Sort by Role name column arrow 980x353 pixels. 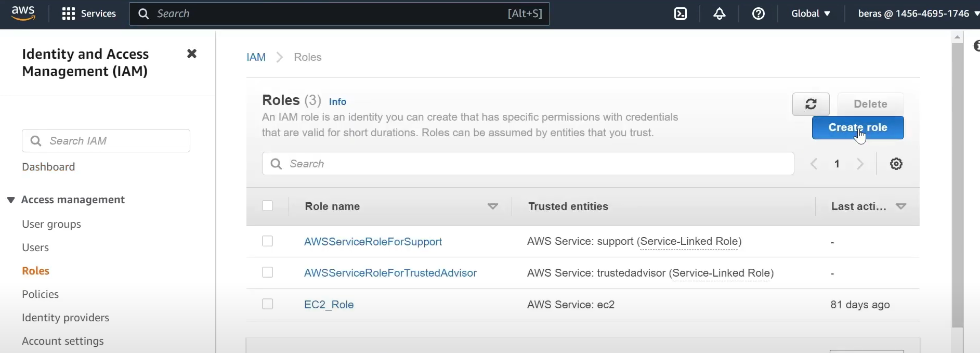coord(492,206)
